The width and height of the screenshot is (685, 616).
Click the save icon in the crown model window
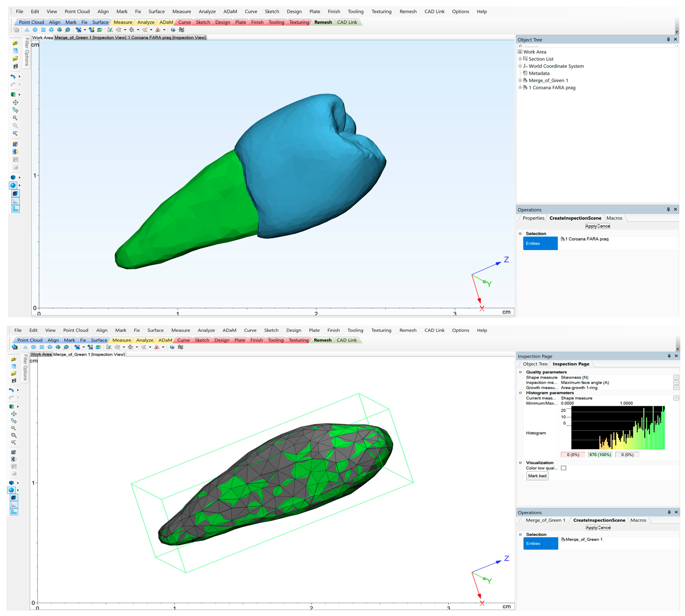(x=15, y=66)
